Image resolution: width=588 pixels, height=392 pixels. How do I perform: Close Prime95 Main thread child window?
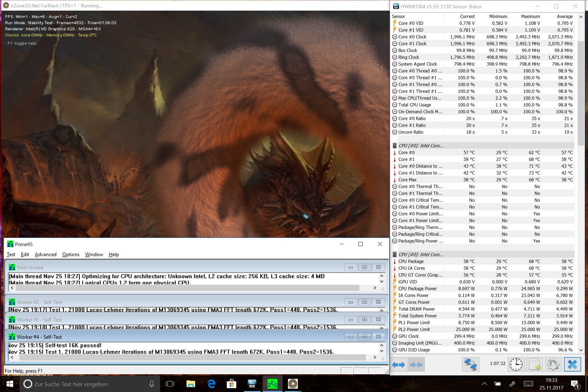pos(378,267)
